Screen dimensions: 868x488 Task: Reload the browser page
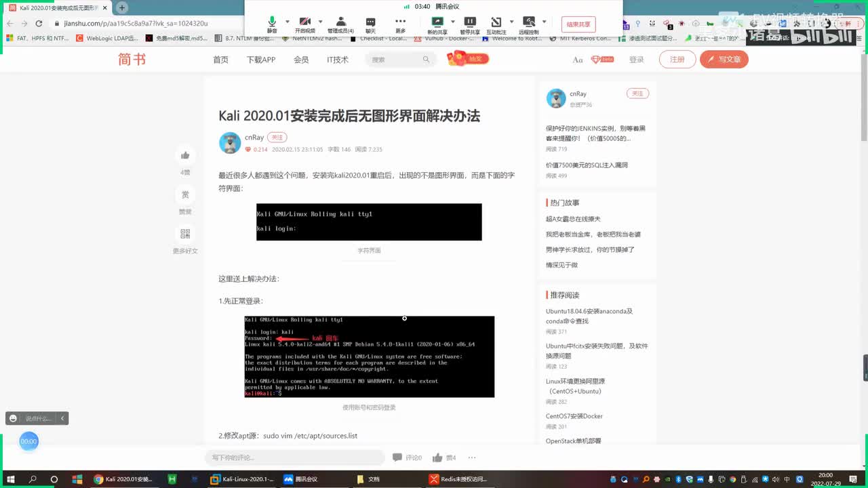(39, 23)
